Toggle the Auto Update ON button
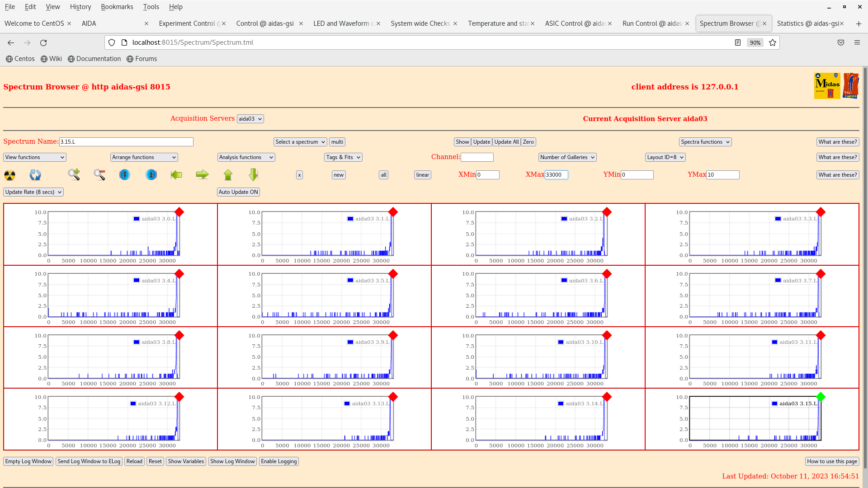Screen dimensions: 868x488 238,192
